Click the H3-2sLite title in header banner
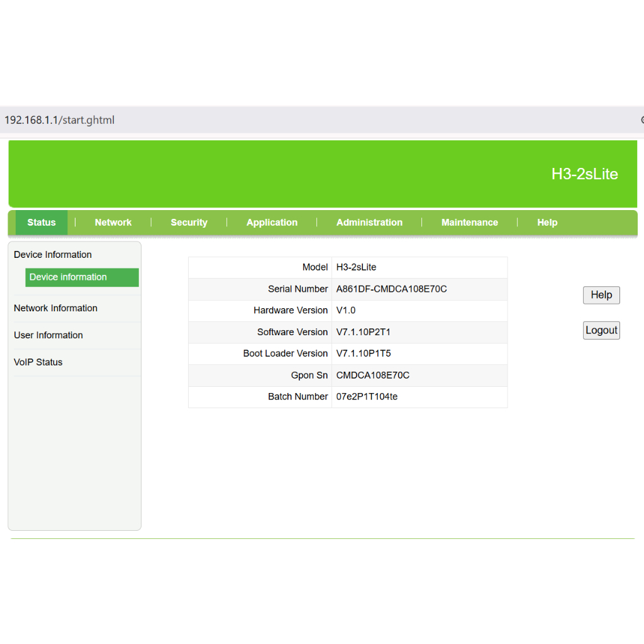Viewport: 644px width, 644px height. [584, 174]
